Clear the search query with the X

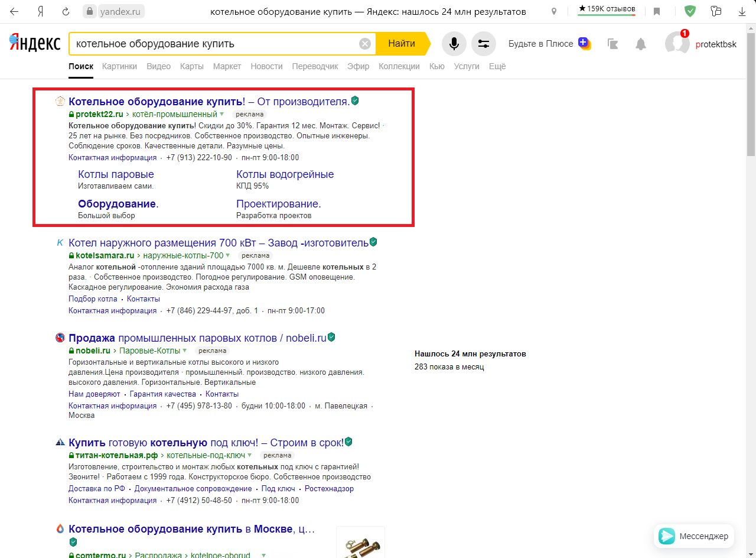pos(365,43)
